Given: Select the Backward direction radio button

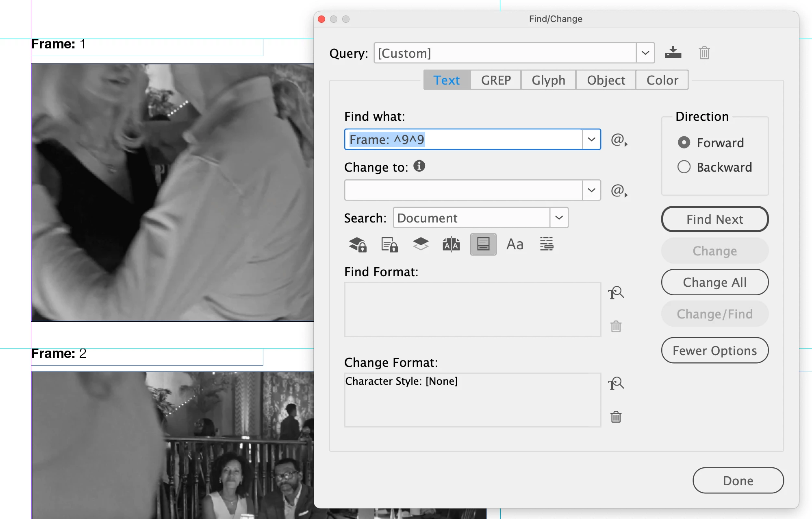Looking at the screenshot, I should click(684, 167).
